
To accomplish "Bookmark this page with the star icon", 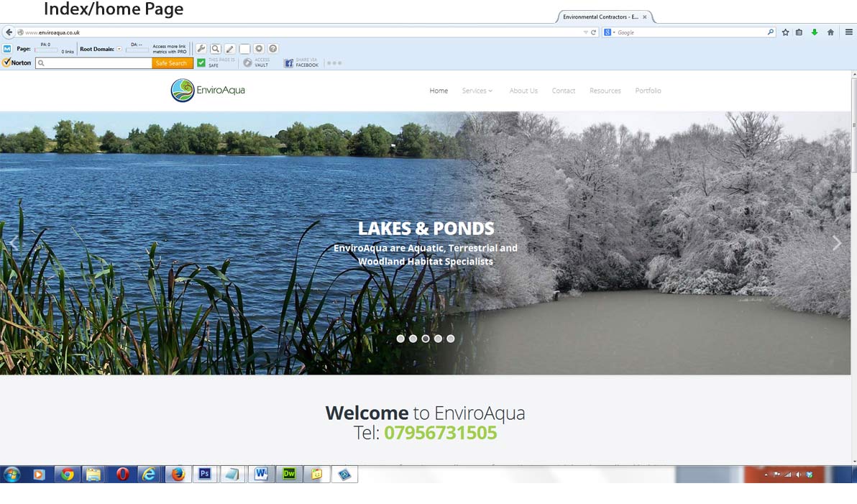I will (785, 32).
